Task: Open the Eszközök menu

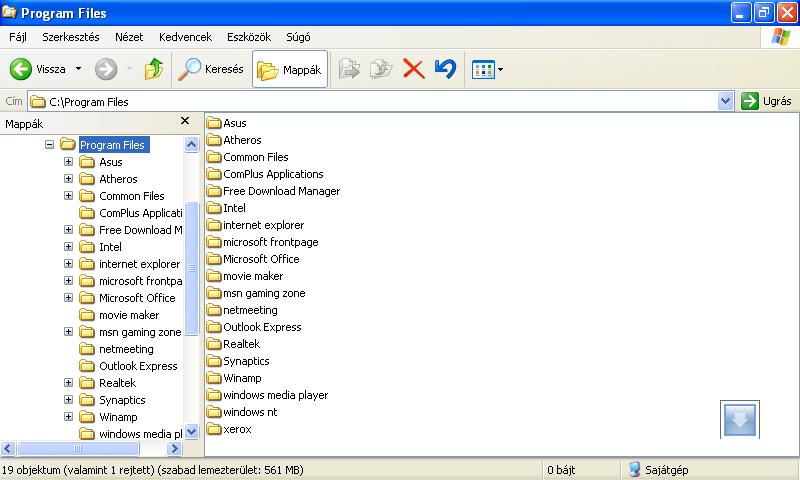Action: pyautogui.click(x=249, y=37)
